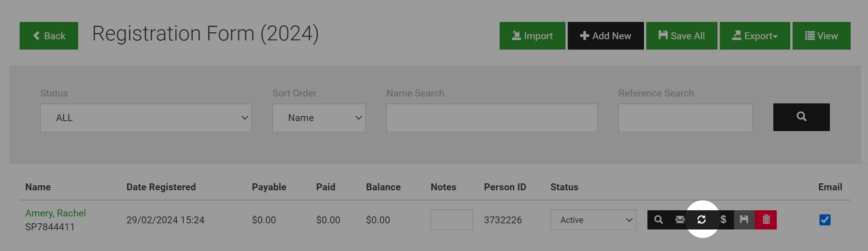Click Add New registration button
Screen dimensions: 868x251
(x=605, y=36)
